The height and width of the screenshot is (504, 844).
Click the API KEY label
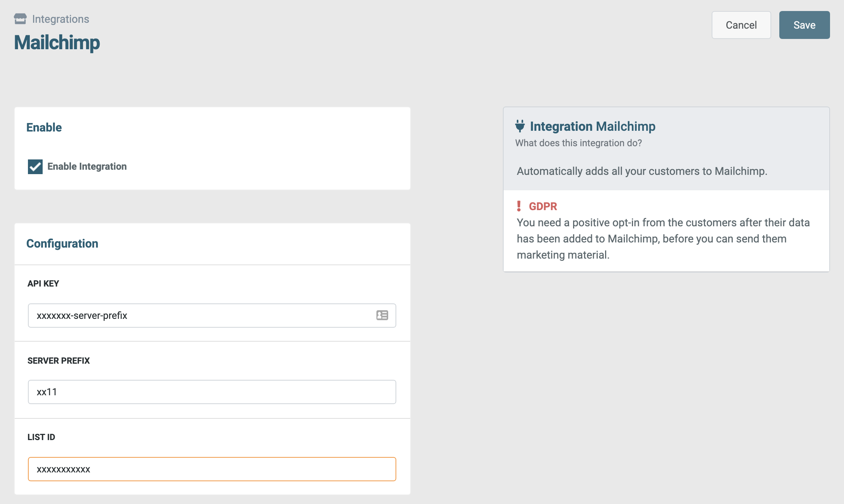click(43, 284)
